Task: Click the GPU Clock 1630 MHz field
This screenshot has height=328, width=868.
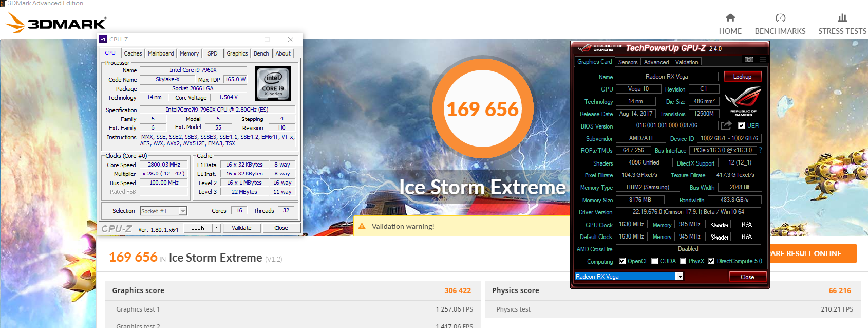Action: (631, 225)
